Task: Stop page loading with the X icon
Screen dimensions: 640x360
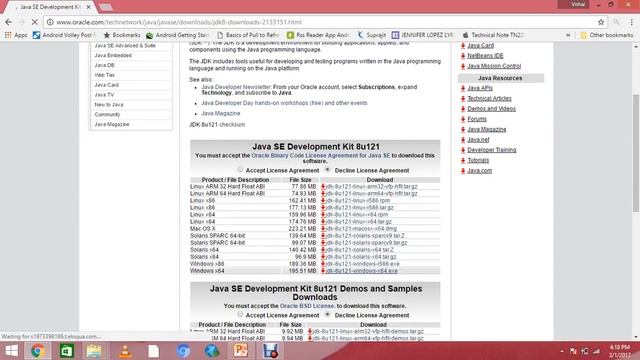Action: pos(35,22)
